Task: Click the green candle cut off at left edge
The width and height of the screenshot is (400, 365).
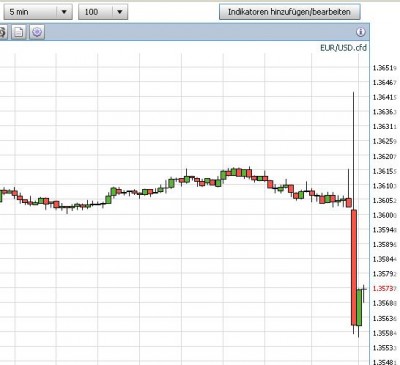Action: (x=1, y=196)
